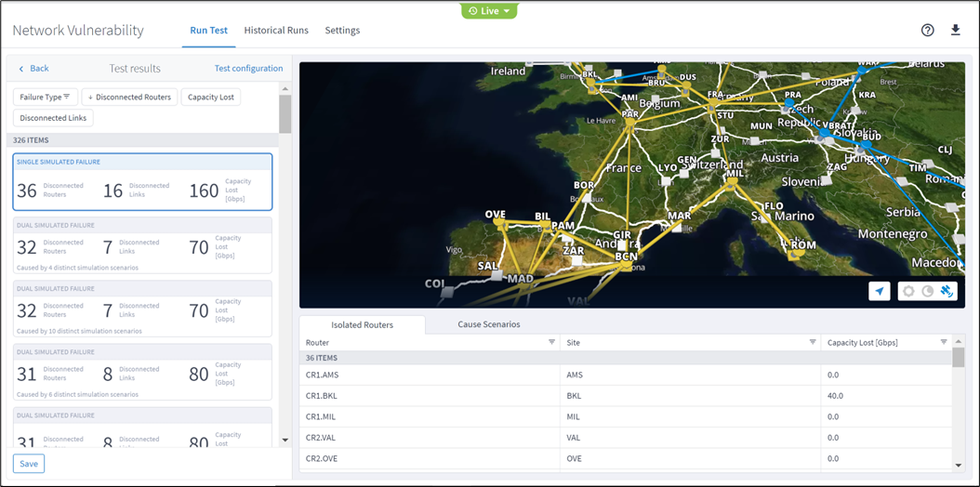Click the Live clock history icon
The width and height of the screenshot is (980, 487).
pyautogui.click(x=473, y=11)
